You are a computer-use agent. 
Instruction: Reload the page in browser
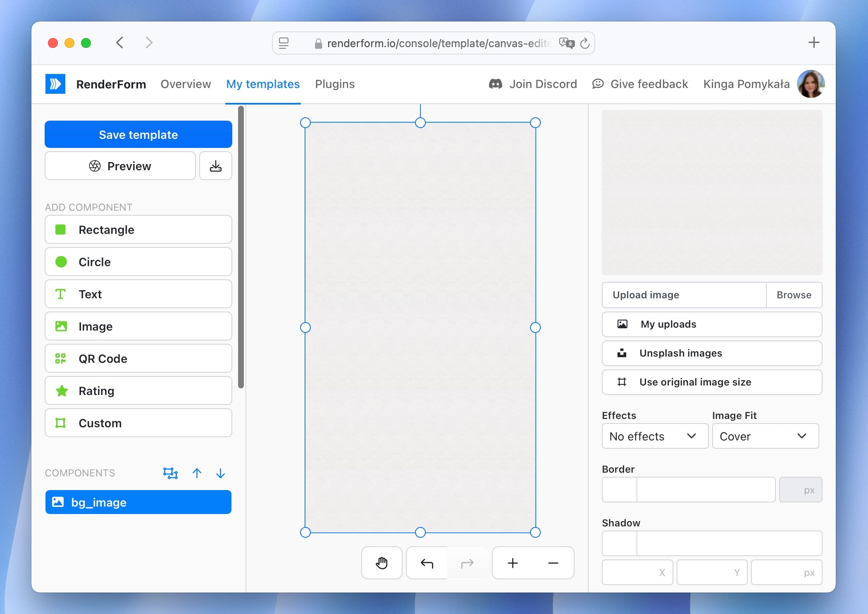[584, 43]
